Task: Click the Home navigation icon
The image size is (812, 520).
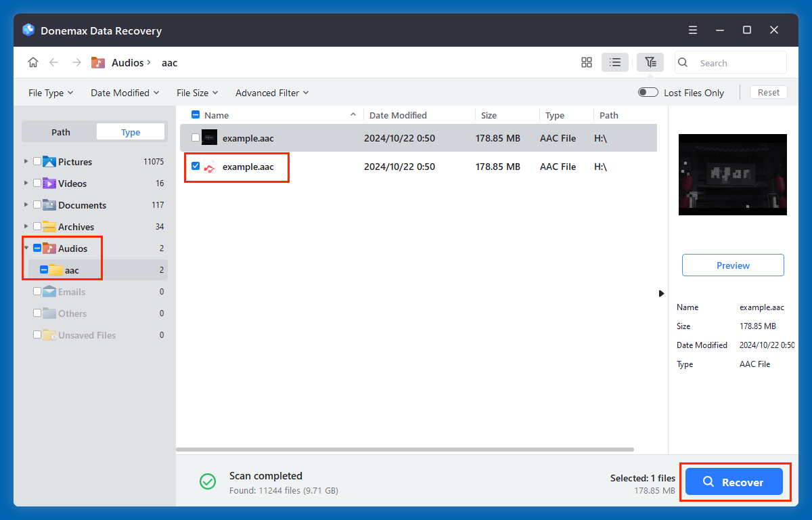Action: [x=32, y=62]
